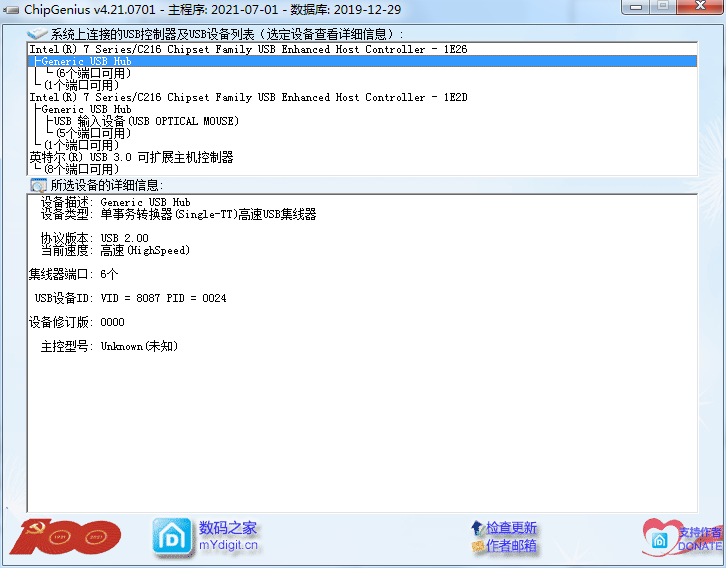This screenshot has height=568, width=726.
Task: Minimize the ChipGenius window
Action: (x=635, y=7)
